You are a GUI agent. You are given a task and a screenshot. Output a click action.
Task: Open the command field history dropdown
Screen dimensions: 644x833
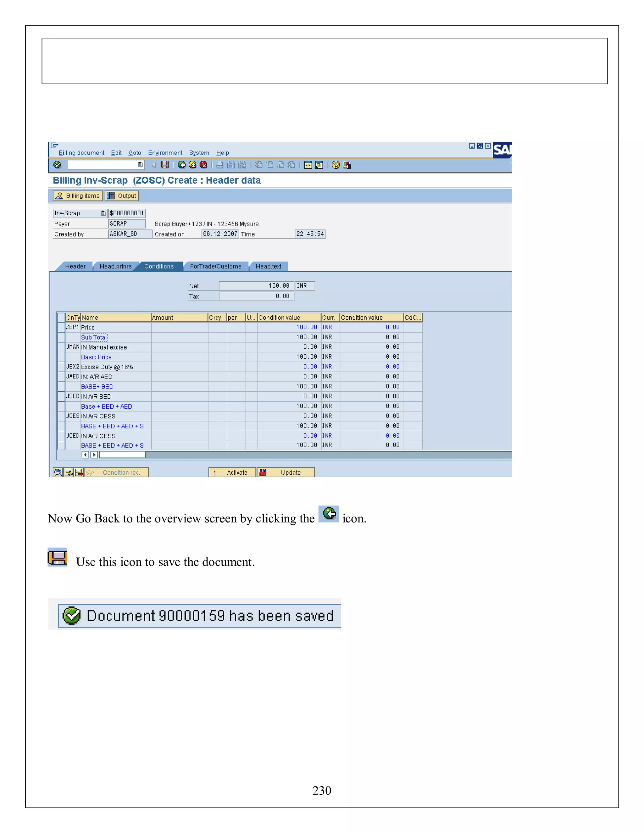tap(140, 165)
